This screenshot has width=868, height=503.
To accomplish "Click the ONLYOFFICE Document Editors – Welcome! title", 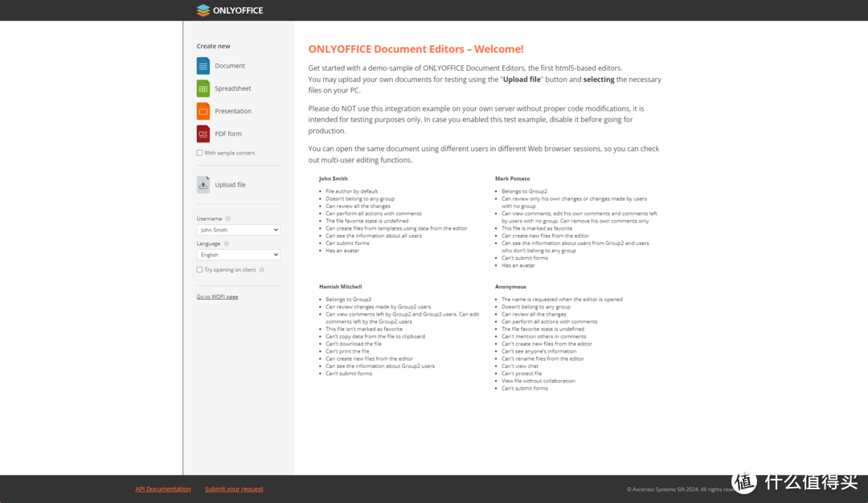I will (416, 49).
